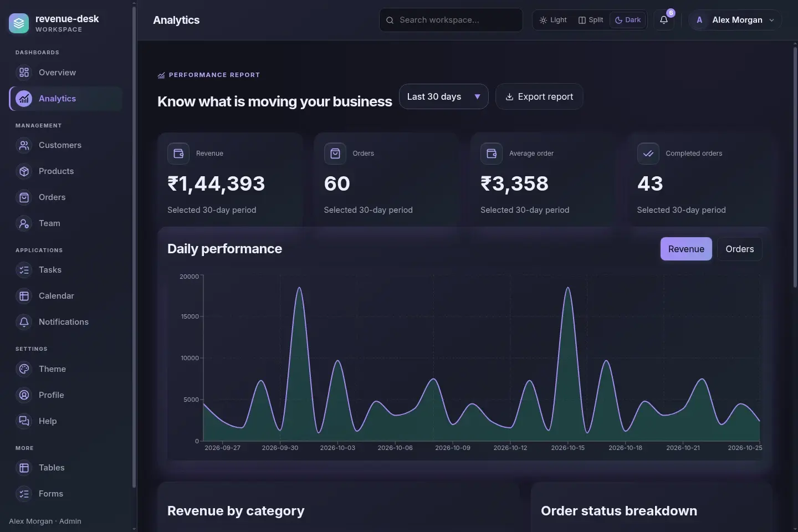Click the Orders card bag icon
This screenshot has height=532, width=798.
click(x=335, y=154)
